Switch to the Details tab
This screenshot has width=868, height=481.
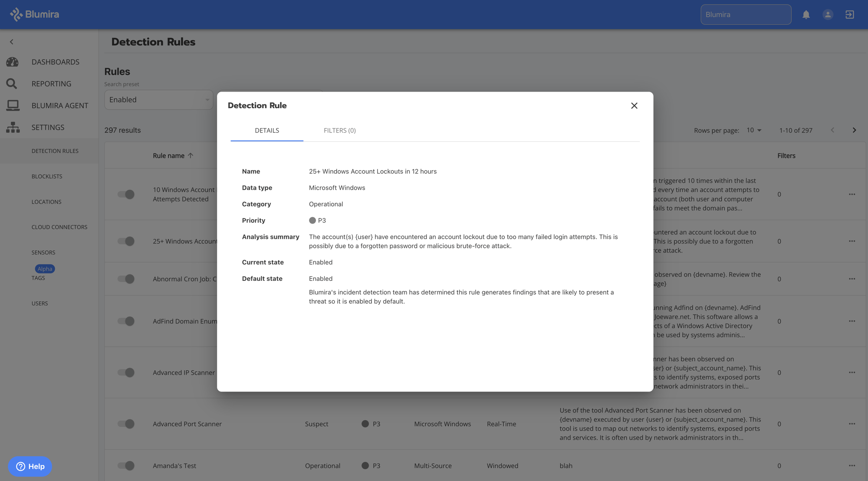click(x=267, y=130)
